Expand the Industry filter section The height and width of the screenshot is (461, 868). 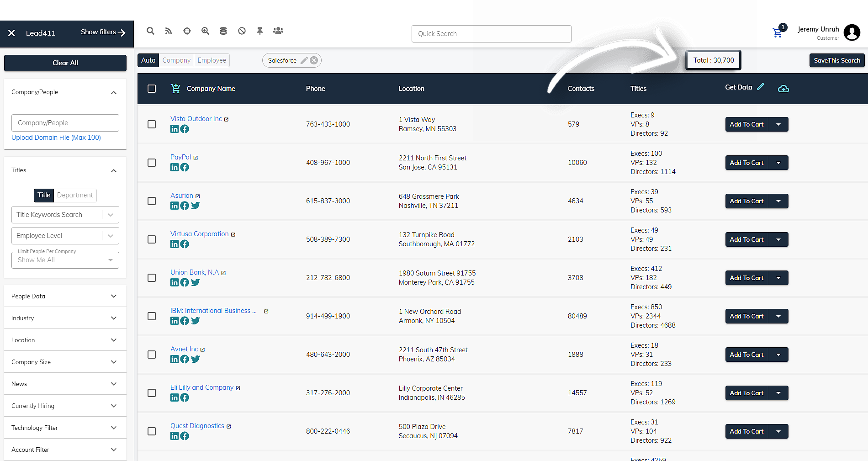click(x=65, y=318)
